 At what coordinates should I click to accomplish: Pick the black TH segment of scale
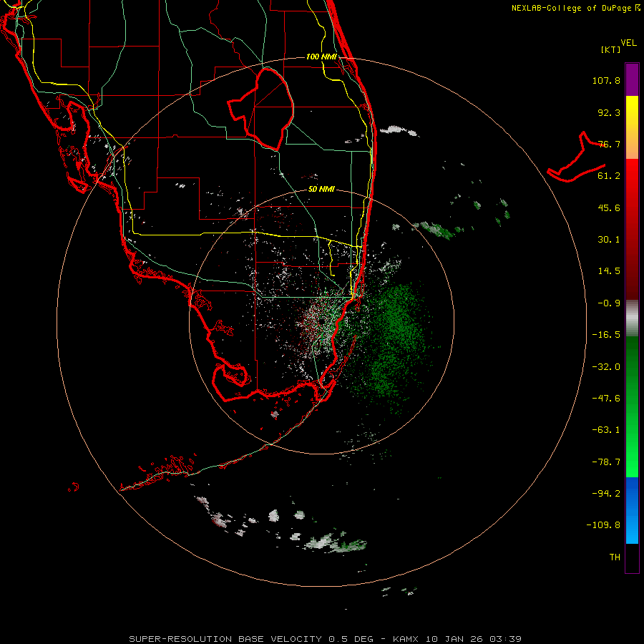click(632, 558)
